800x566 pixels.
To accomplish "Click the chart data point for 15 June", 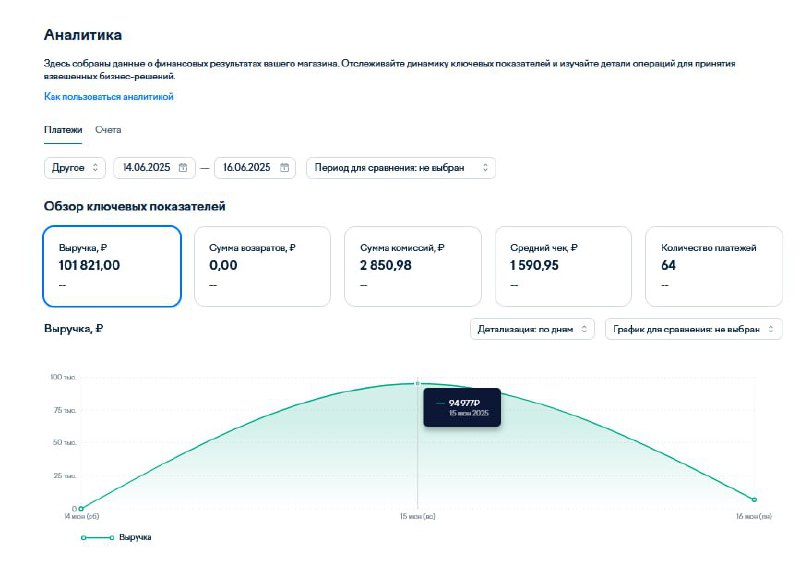I will [x=417, y=383].
